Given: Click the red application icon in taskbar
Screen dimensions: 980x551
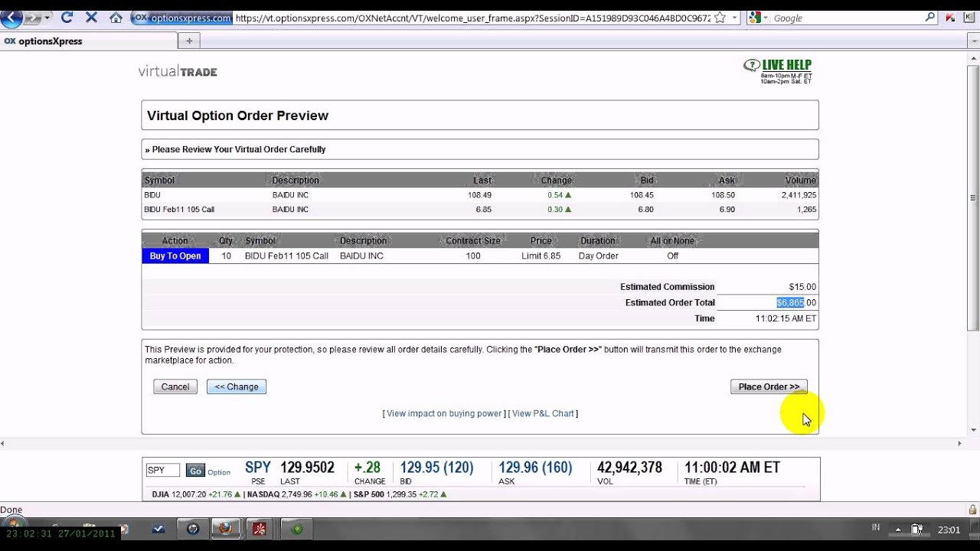Looking at the screenshot, I should point(260,528).
